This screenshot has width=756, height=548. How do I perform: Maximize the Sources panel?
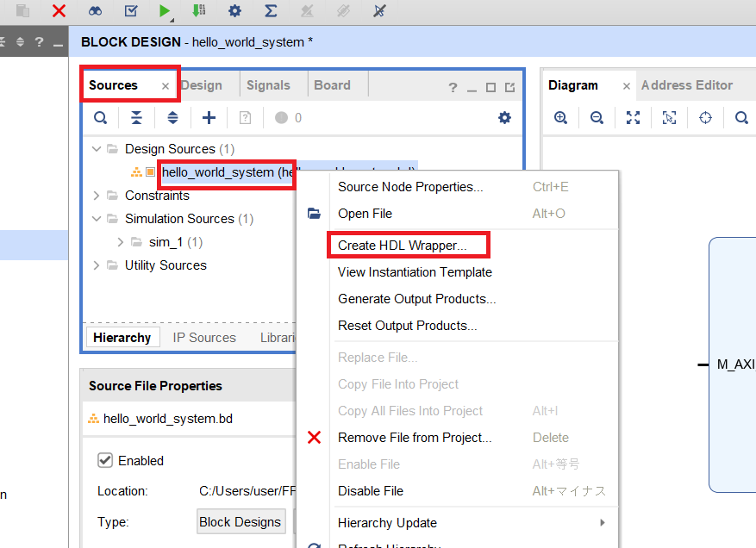pyautogui.click(x=490, y=87)
